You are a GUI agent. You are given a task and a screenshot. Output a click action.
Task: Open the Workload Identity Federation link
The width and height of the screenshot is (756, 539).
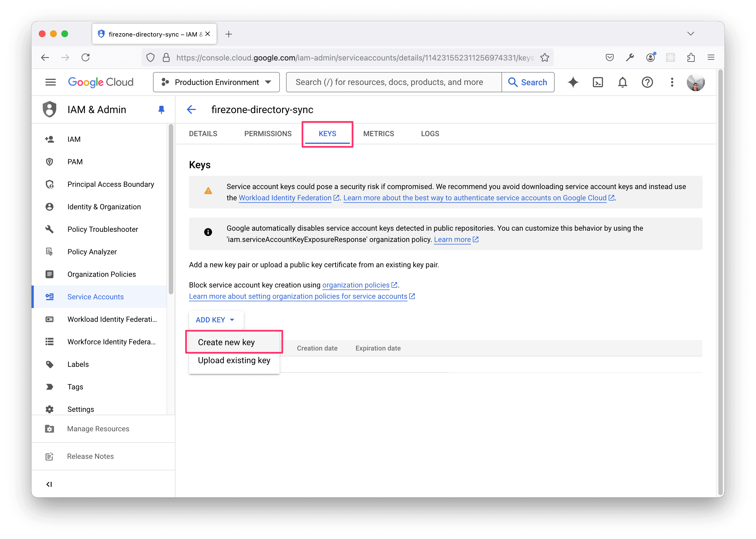click(285, 197)
